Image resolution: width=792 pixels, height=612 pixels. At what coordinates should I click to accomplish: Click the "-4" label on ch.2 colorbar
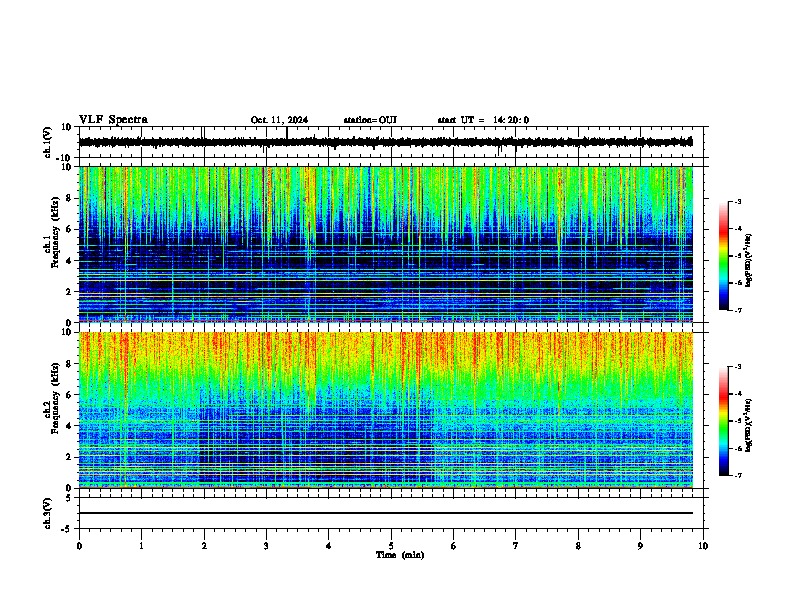[737, 394]
